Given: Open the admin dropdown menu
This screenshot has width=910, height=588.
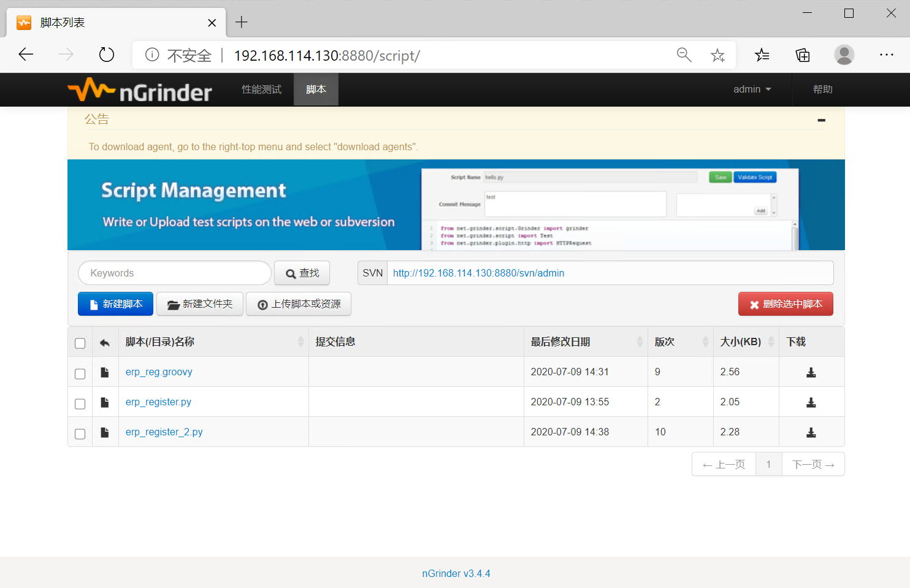Looking at the screenshot, I should [752, 90].
